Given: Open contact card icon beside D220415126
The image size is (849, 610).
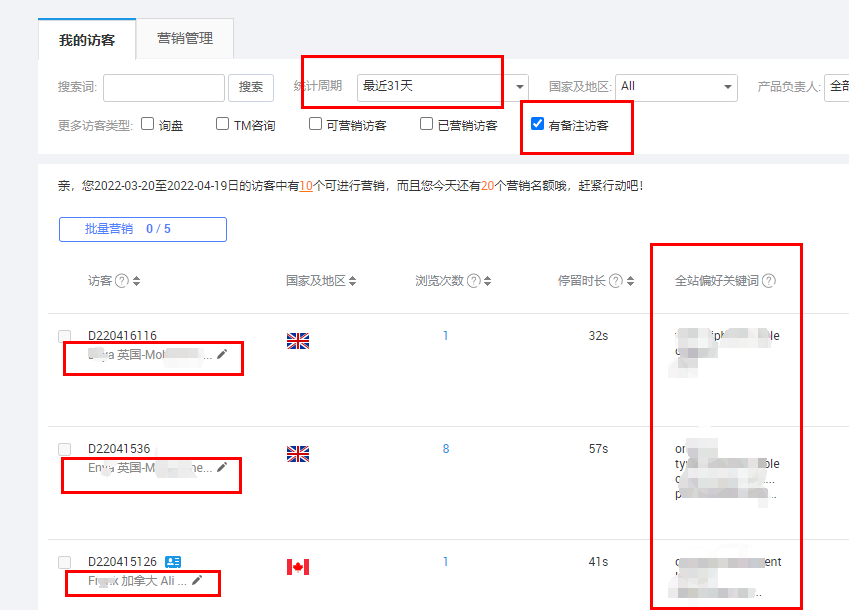Looking at the screenshot, I should pyautogui.click(x=173, y=562).
